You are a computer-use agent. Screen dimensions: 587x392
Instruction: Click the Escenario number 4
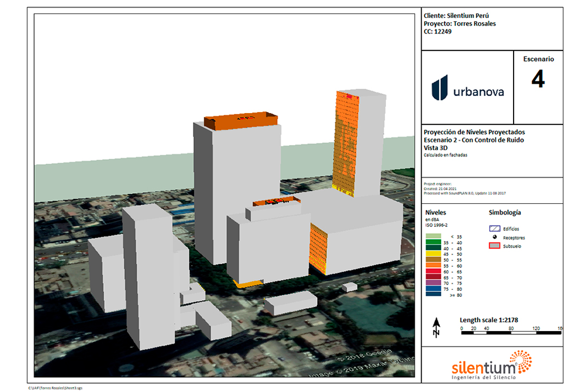point(538,80)
